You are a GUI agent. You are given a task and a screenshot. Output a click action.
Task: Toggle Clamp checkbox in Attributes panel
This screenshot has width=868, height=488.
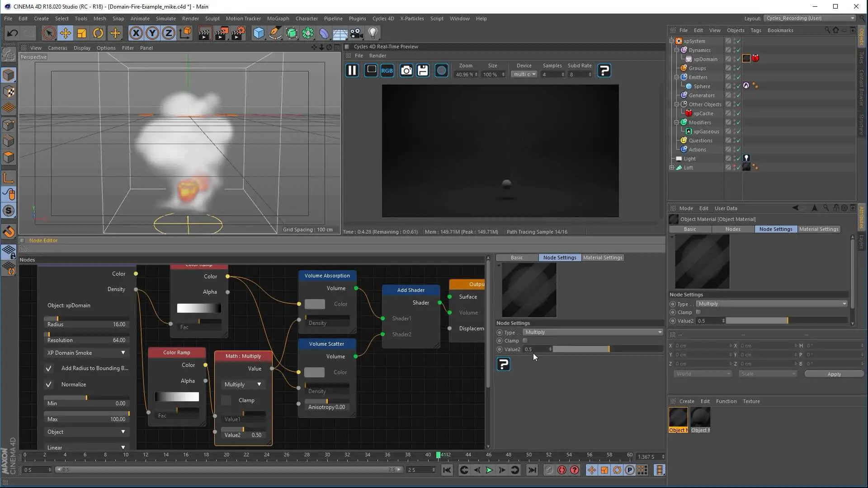(x=698, y=312)
